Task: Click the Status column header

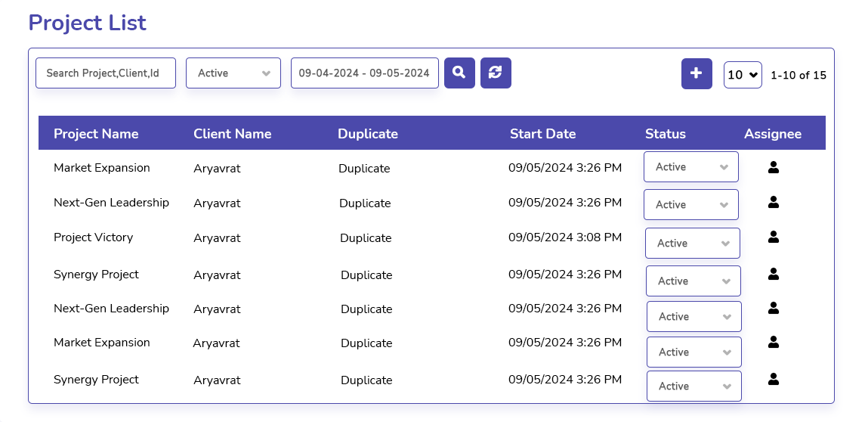Action: 666,134
